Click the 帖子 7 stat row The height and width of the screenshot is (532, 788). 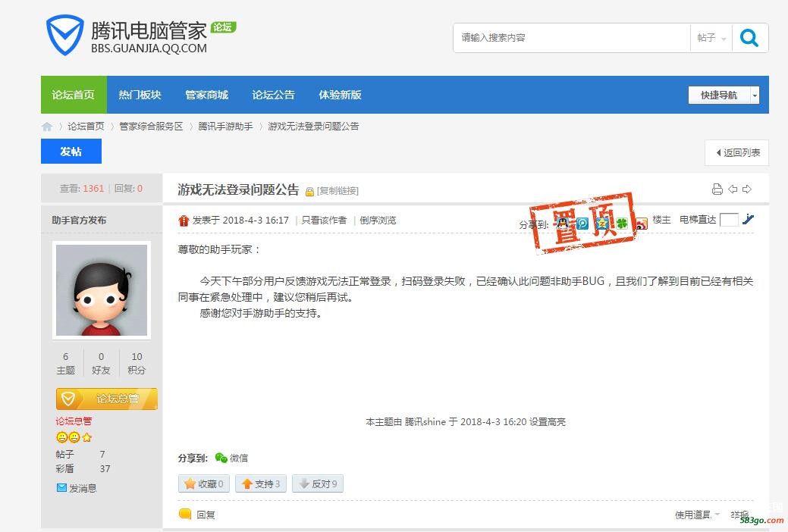(81, 454)
